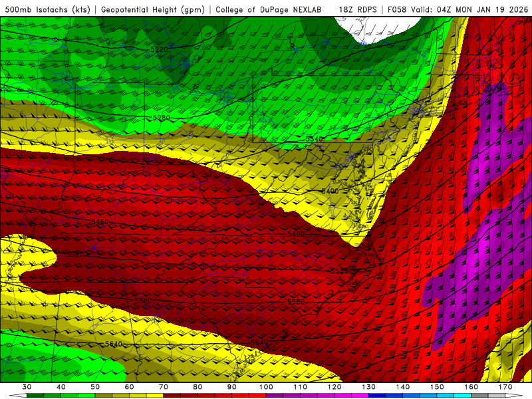Click the darkest green swatch in the color bar
Viewport: 532px width, 399px height.
point(35,394)
